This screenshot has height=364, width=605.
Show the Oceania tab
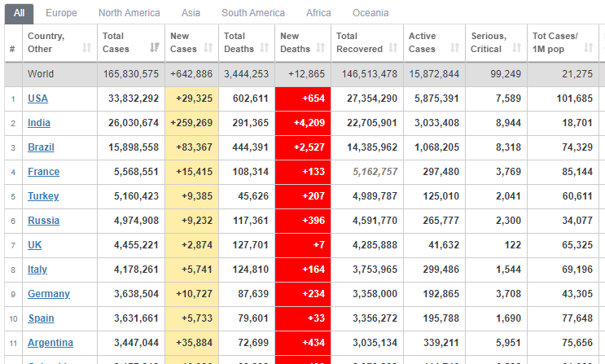pos(370,13)
